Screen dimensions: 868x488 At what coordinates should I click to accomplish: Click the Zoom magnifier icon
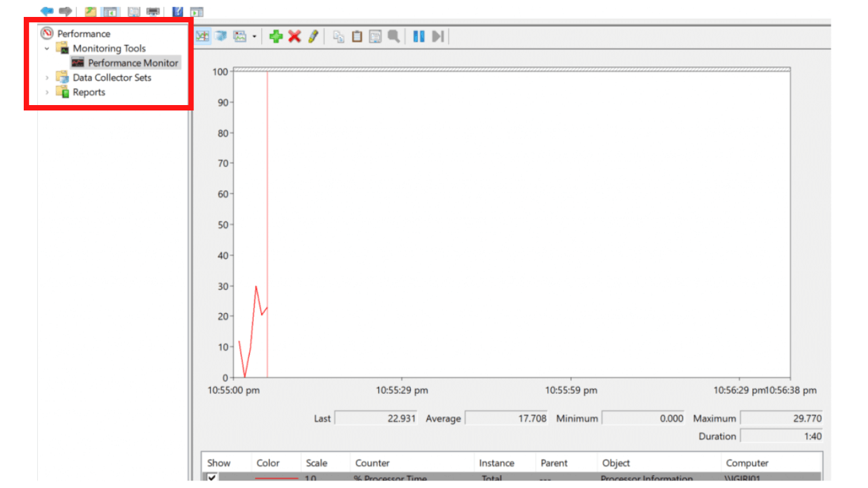tap(393, 36)
